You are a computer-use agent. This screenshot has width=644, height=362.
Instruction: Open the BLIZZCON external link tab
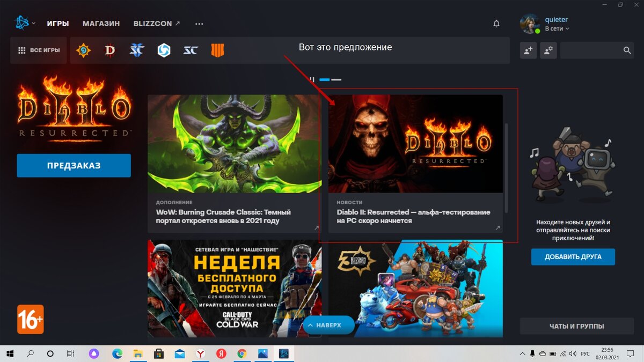157,24
